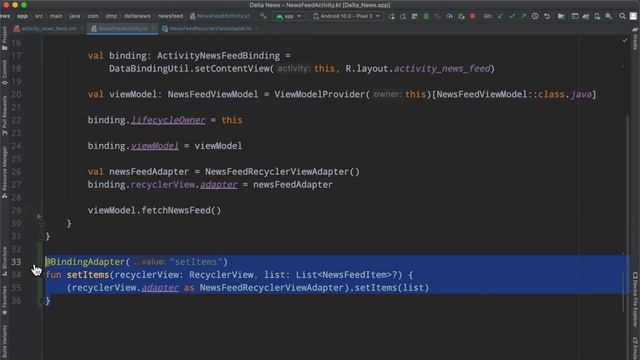Click the Search Everywhere magnifier icon
Viewport: 640px width, 360px height.
[622, 16]
